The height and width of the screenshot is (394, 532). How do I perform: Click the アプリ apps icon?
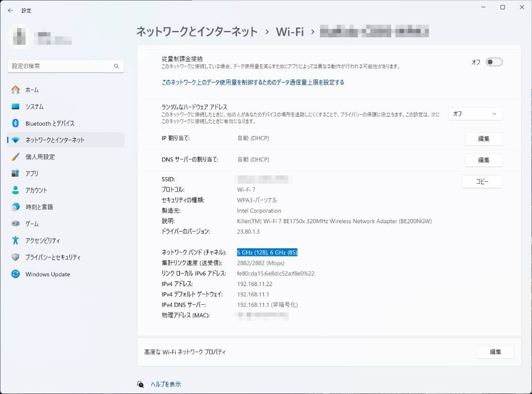pos(15,173)
